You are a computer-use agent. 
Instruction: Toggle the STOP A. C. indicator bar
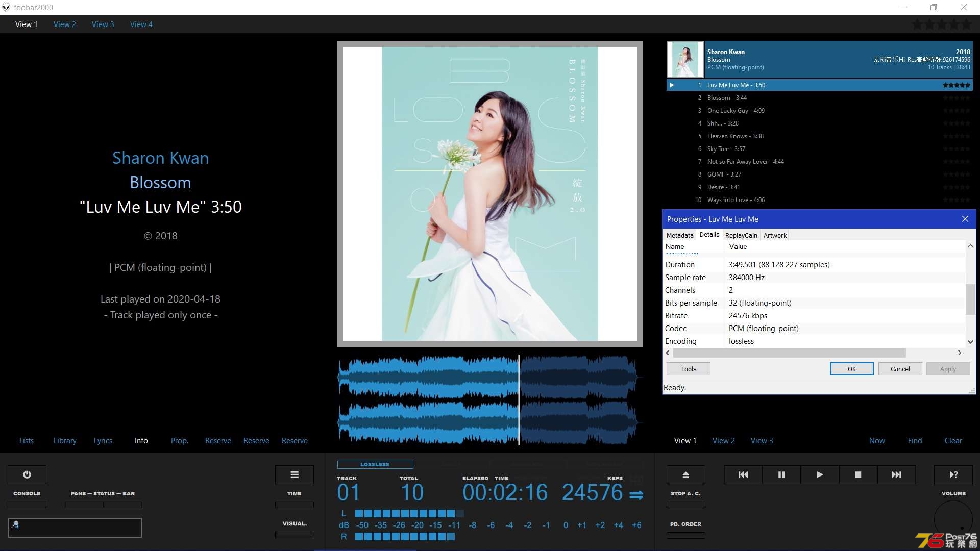[x=686, y=505]
